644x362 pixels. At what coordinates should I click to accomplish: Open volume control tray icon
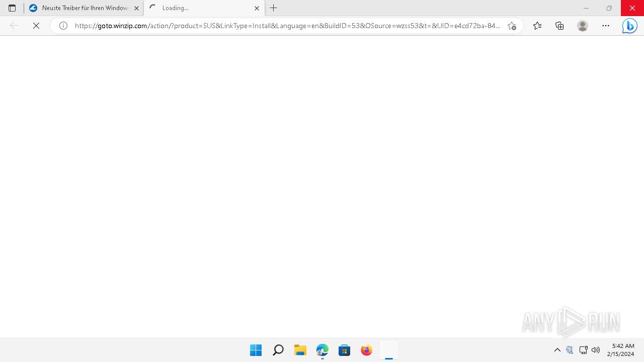click(596, 350)
